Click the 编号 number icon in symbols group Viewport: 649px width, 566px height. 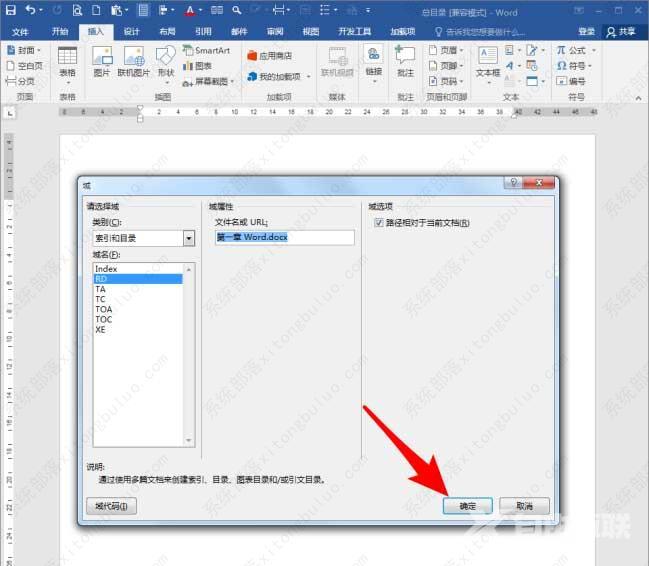tap(571, 81)
